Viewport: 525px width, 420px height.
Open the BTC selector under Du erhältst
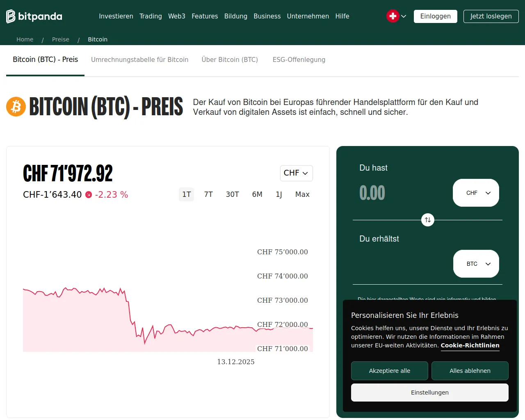click(476, 263)
